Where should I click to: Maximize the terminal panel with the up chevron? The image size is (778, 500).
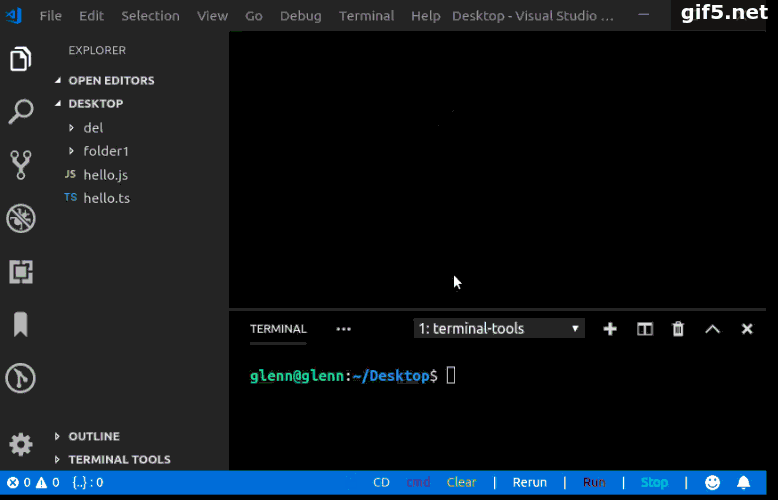(x=713, y=329)
